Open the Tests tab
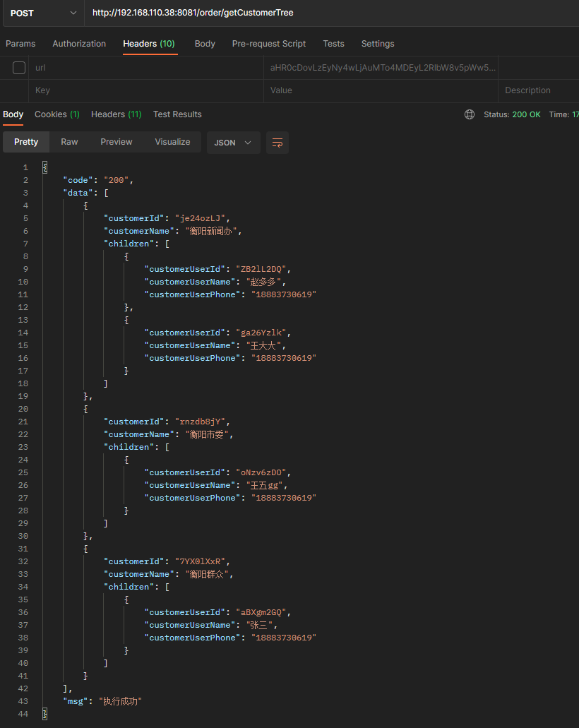The width and height of the screenshot is (579, 728). [x=333, y=44]
